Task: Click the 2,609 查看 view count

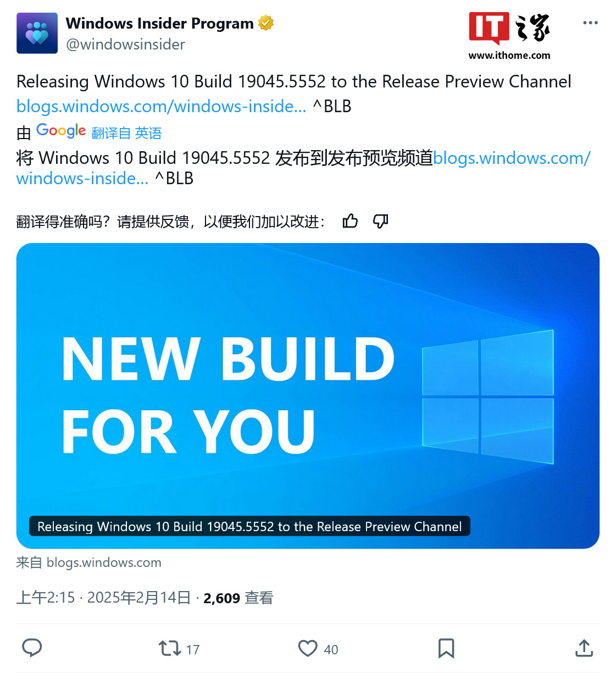Action: [x=238, y=598]
